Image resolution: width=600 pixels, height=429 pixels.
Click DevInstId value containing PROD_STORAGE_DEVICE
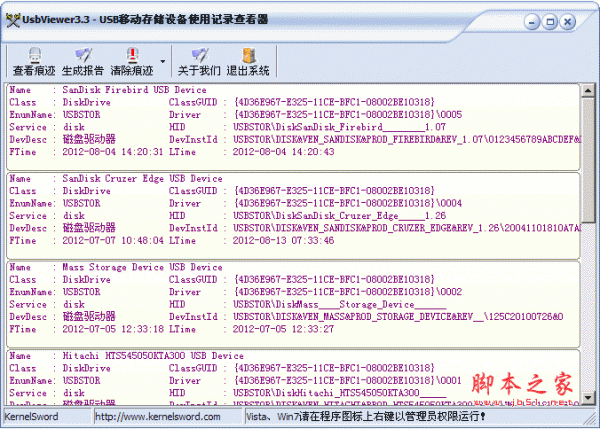point(398,317)
